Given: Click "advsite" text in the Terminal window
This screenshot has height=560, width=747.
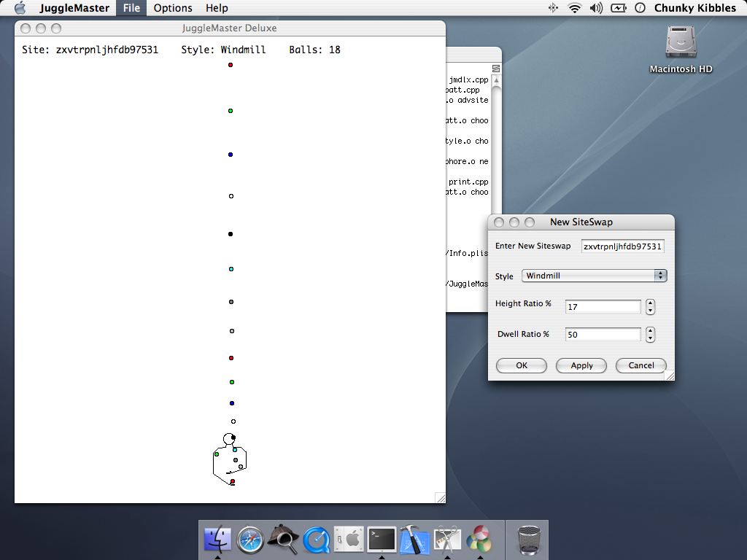Looking at the screenshot, I should 473,100.
